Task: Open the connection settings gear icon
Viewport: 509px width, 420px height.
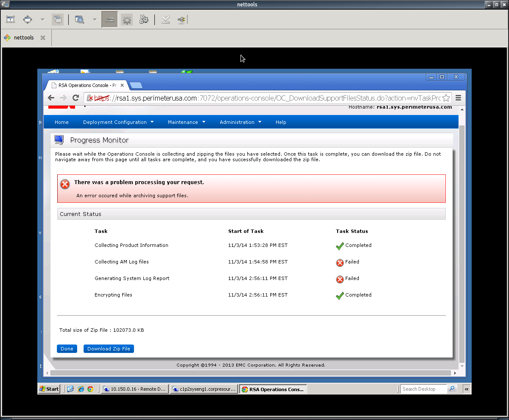Action: (126, 19)
